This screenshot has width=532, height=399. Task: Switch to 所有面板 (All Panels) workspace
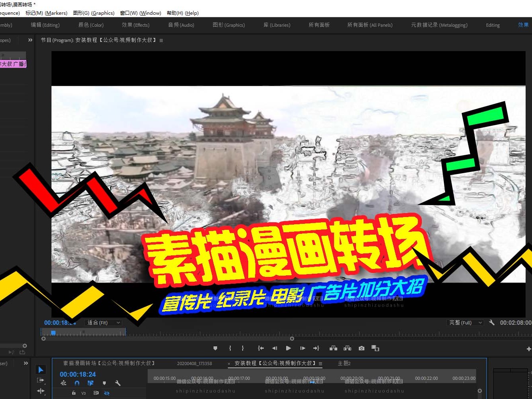click(370, 25)
